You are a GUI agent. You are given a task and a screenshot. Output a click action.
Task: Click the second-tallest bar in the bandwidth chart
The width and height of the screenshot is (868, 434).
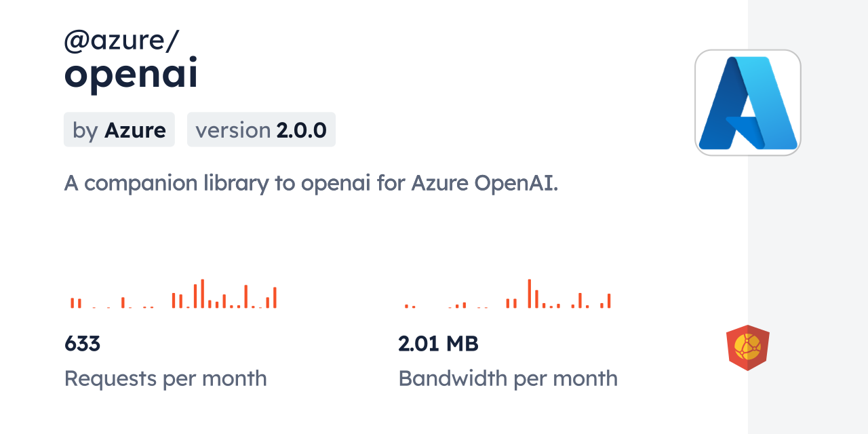[x=536, y=299]
